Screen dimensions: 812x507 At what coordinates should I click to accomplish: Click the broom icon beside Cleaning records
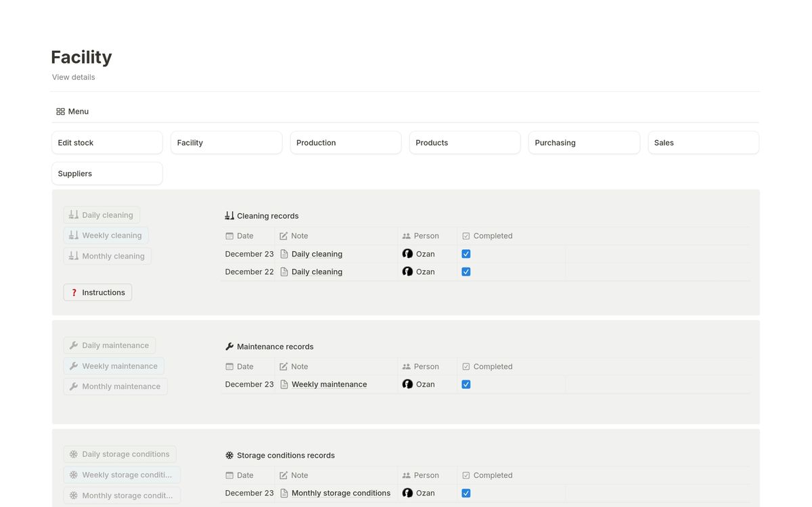[x=229, y=216]
